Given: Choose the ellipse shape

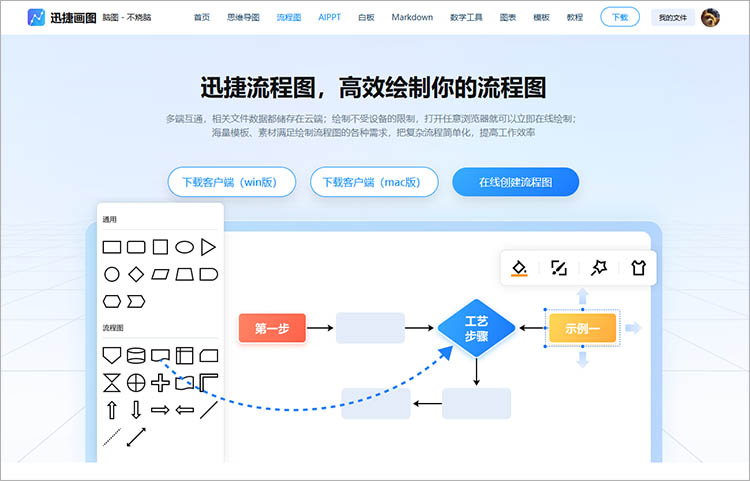Looking at the screenshot, I should click(185, 247).
